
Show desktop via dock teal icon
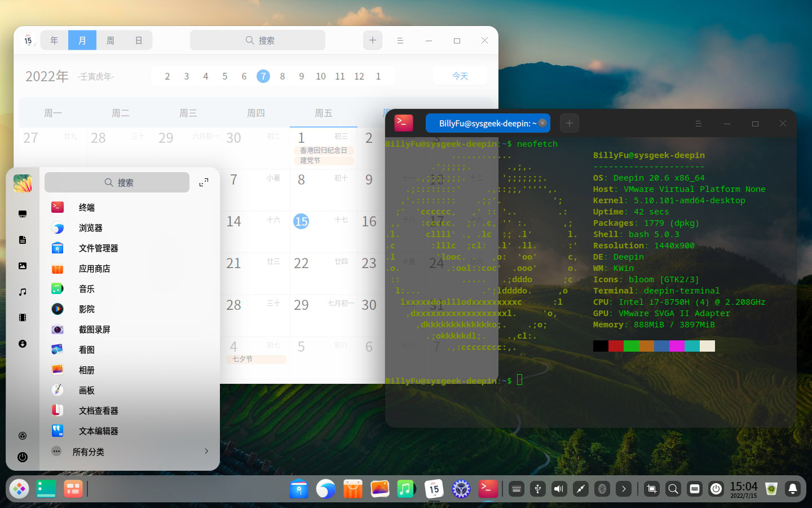(46, 489)
